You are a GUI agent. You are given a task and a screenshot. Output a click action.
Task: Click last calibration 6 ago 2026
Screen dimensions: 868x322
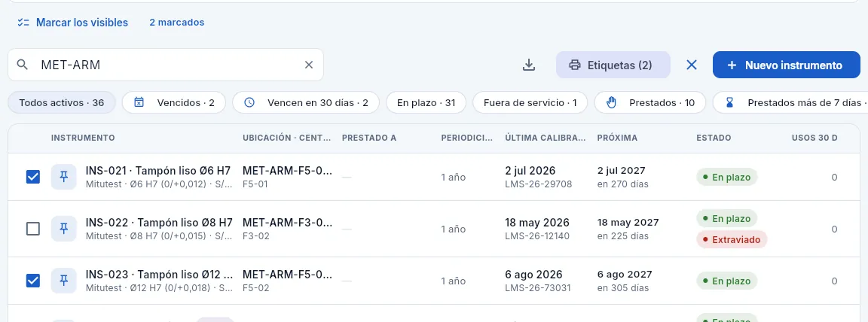(x=533, y=274)
